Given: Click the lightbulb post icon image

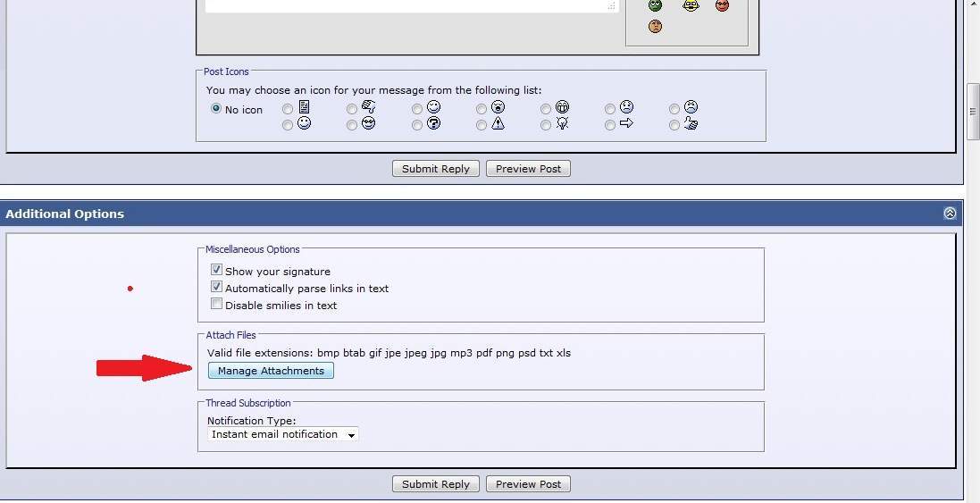Looking at the screenshot, I should click(563, 123).
